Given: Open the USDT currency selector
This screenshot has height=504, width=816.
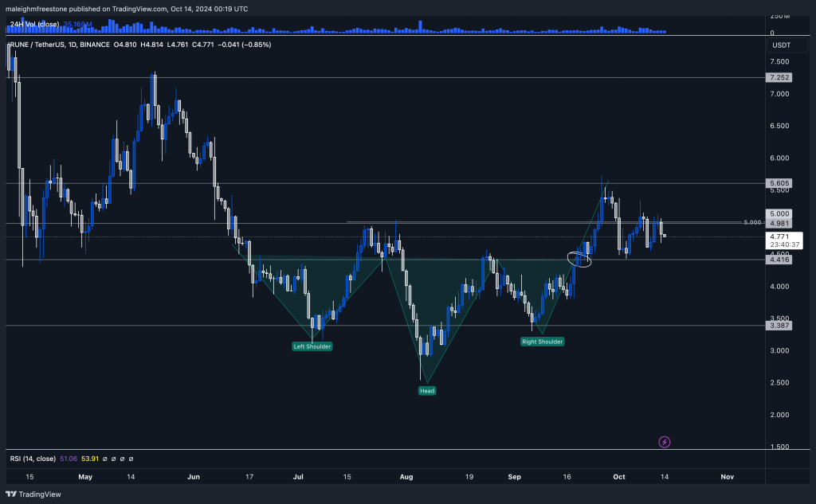Looking at the screenshot, I should point(781,45).
